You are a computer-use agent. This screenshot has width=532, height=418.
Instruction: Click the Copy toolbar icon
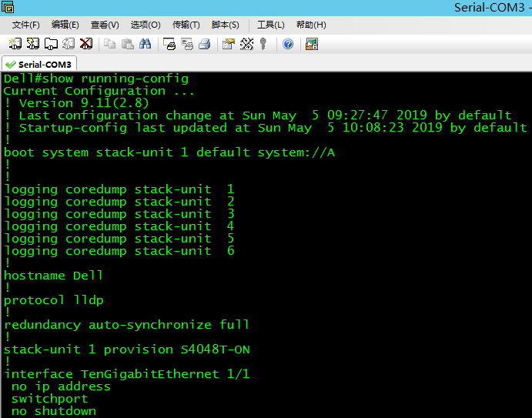point(109,44)
